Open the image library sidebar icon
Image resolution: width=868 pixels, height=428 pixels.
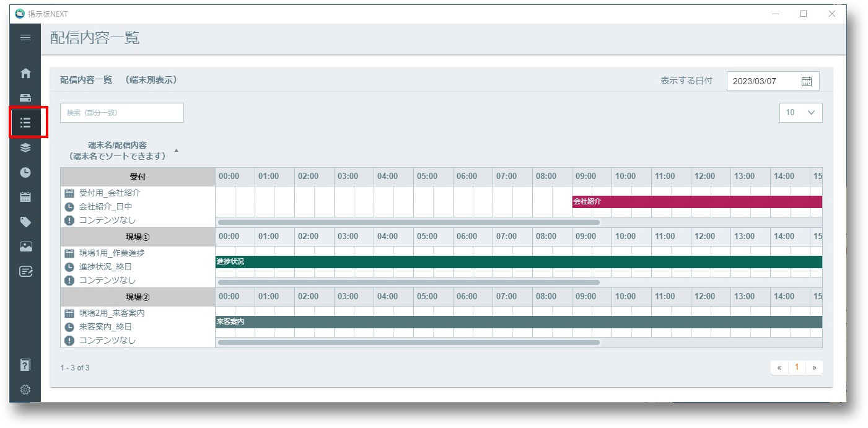click(x=25, y=247)
